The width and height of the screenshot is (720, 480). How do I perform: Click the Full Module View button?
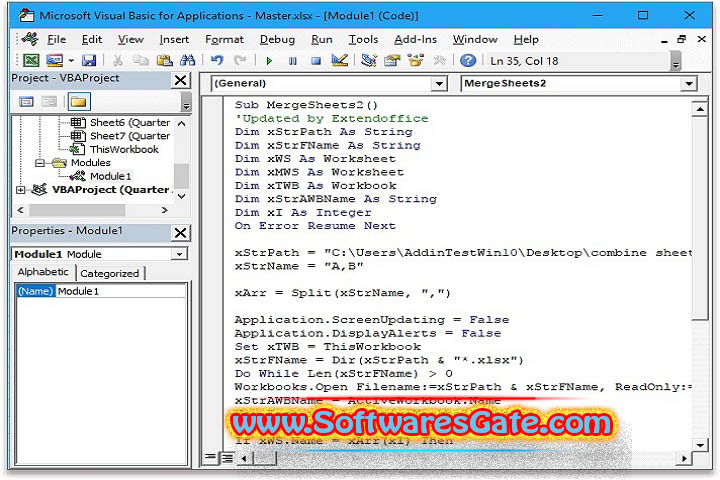click(x=227, y=457)
